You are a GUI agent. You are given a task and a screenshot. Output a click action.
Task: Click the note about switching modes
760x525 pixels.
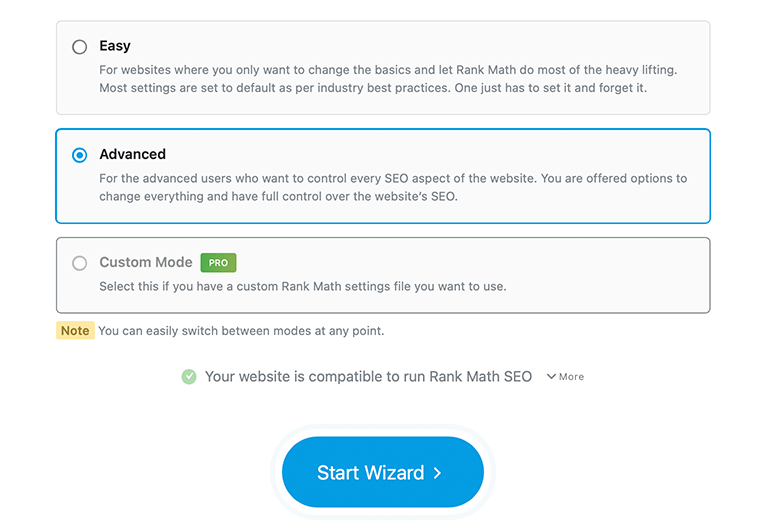click(x=240, y=331)
